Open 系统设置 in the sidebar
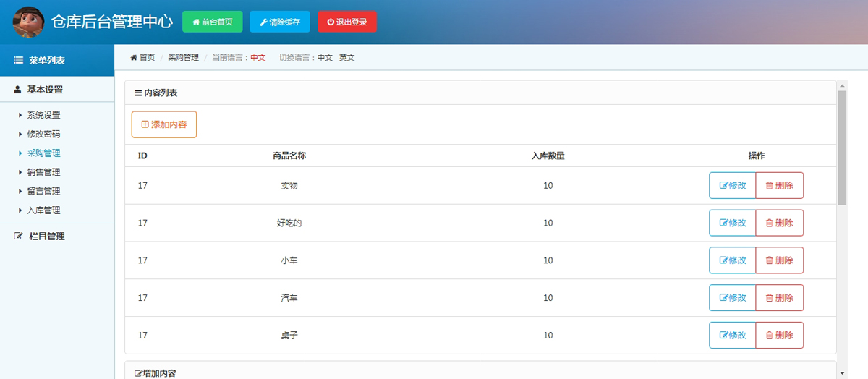The height and width of the screenshot is (379, 868). pos(43,115)
